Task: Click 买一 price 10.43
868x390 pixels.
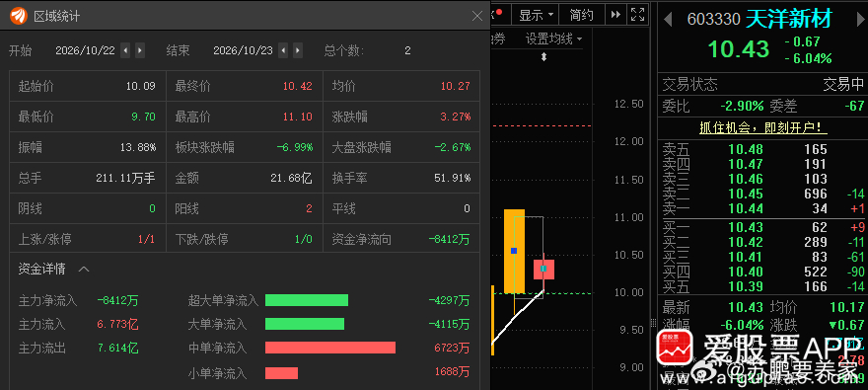Action: pos(746,228)
